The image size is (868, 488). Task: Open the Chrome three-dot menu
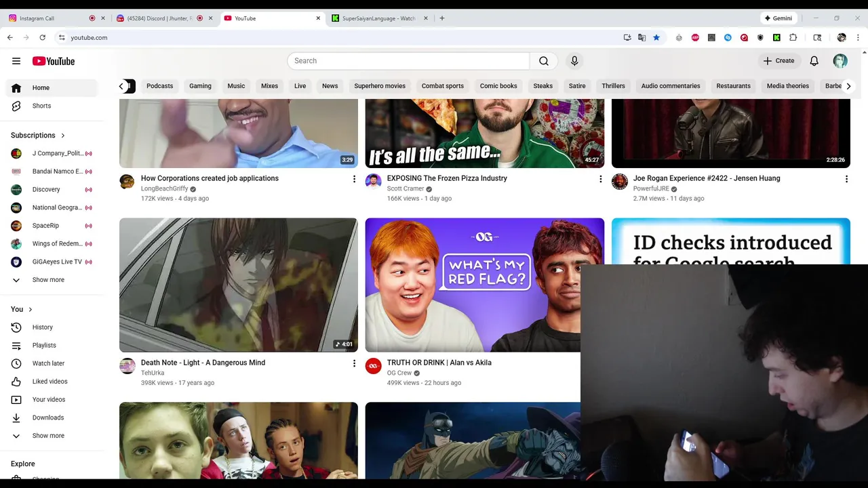[x=858, y=38]
